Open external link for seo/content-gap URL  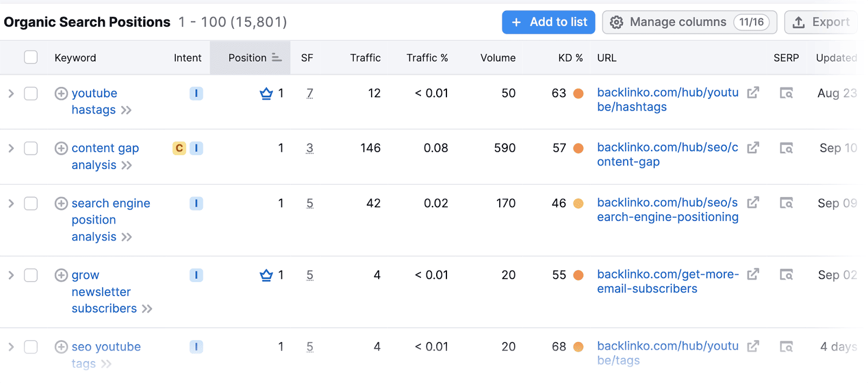[x=753, y=148]
